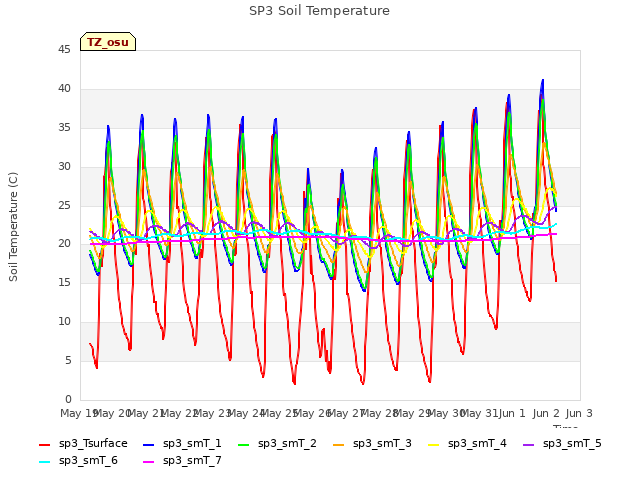Screen dimensions: 640x480
Task: Toggle sp3_smT_5 series in legend
Action: 562,444
